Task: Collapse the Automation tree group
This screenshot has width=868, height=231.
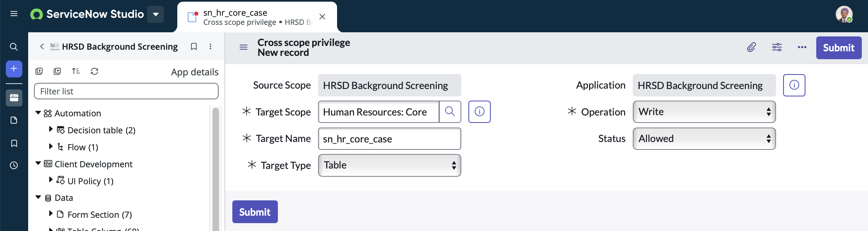Action: (x=38, y=113)
